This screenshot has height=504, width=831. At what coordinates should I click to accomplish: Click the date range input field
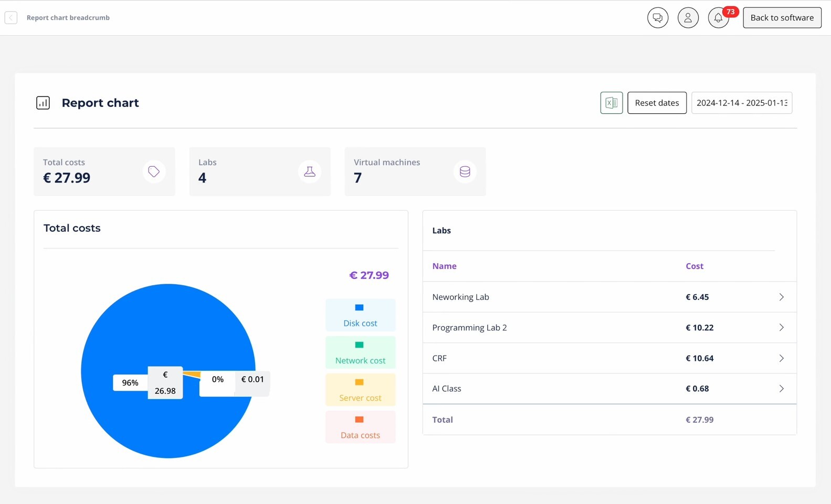(x=741, y=103)
